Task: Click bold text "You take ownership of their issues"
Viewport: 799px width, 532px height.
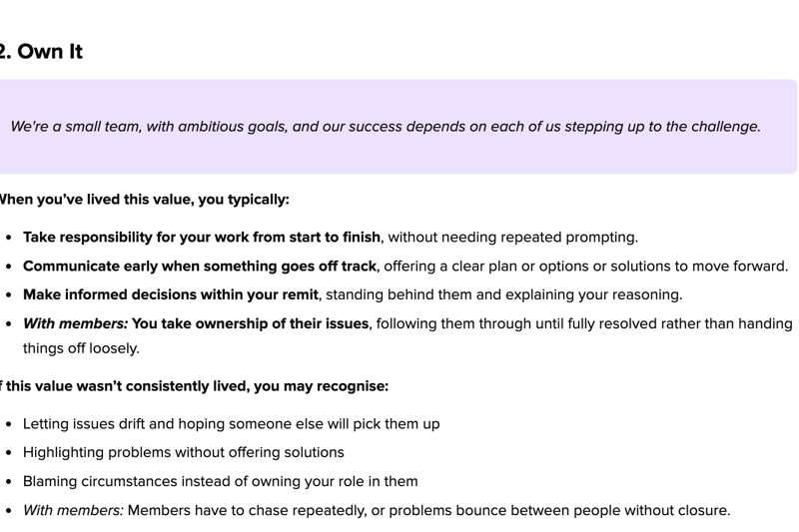Action: (x=250, y=324)
